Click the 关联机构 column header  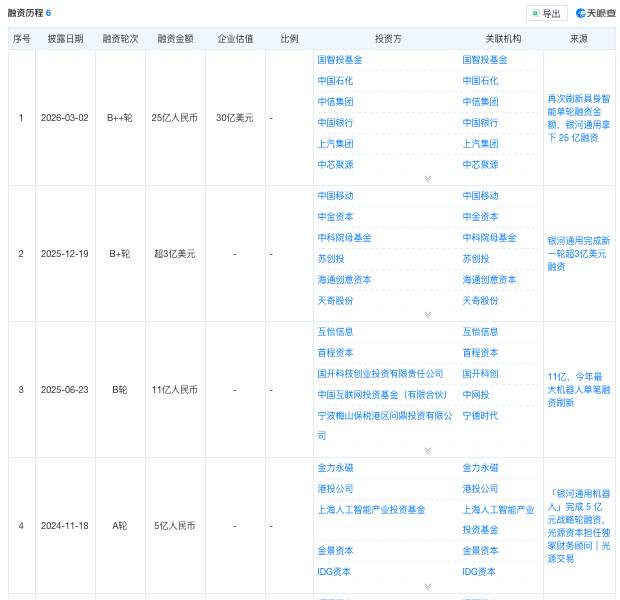coord(503,39)
